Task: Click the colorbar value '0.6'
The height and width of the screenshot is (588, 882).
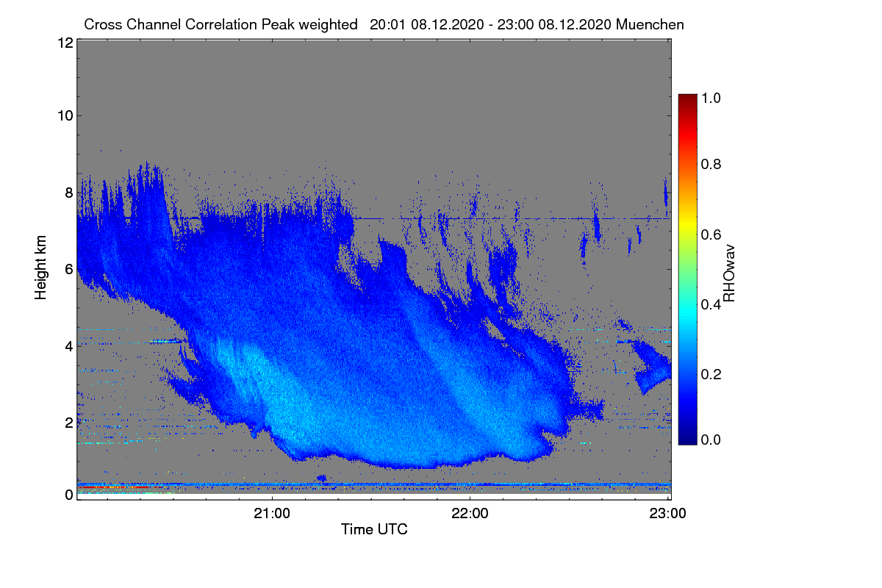Action: 711,234
